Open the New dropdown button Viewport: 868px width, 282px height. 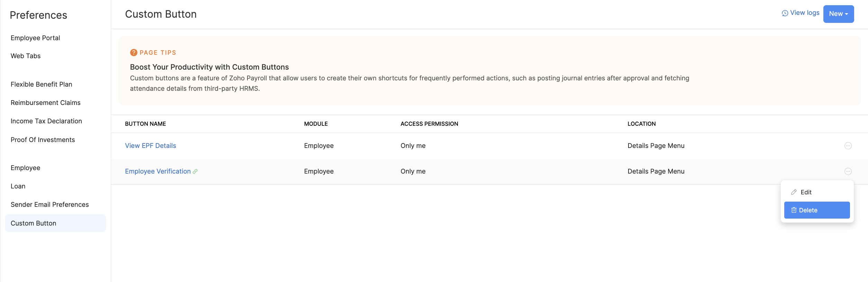[838, 14]
